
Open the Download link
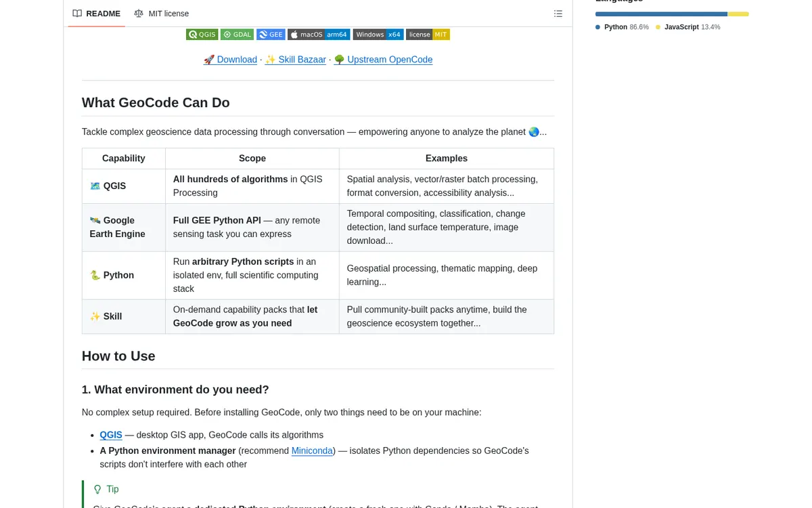tap(230, 60)
